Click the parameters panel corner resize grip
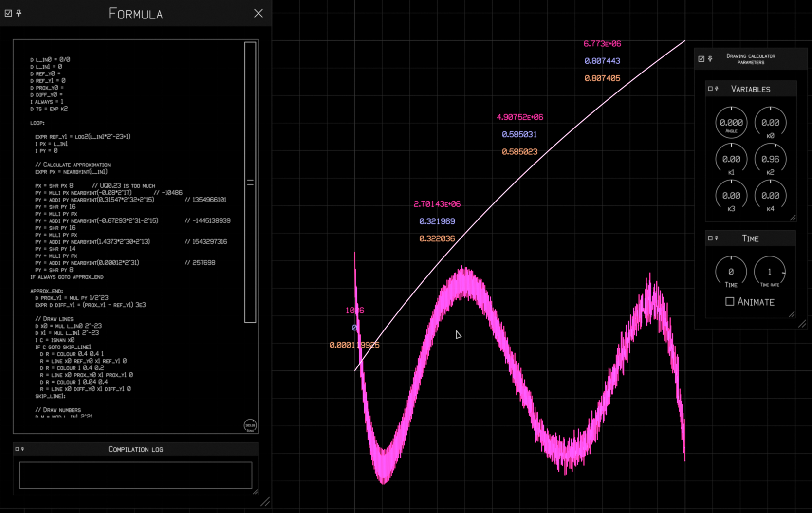The height and width of the screenshot is (513, 812). (802, 324)
